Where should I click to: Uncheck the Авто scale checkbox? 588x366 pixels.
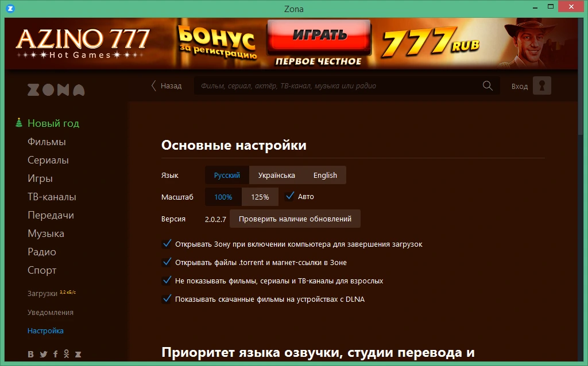(289, 196)
